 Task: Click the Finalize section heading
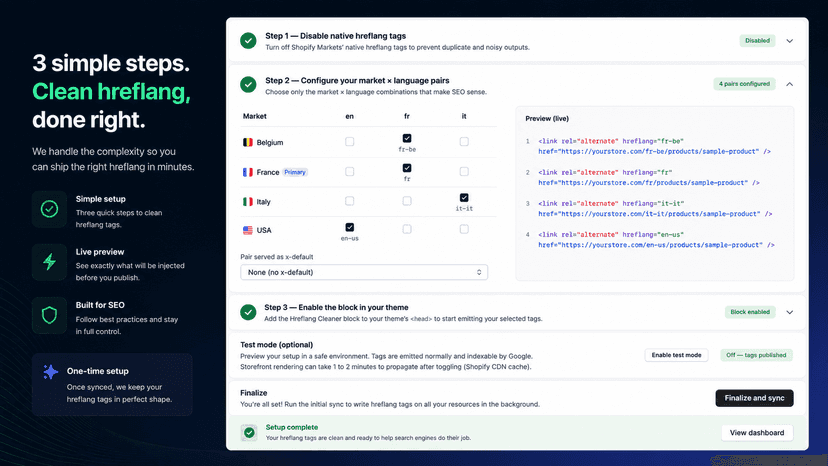pyautogui.click(x=254, y=393)
